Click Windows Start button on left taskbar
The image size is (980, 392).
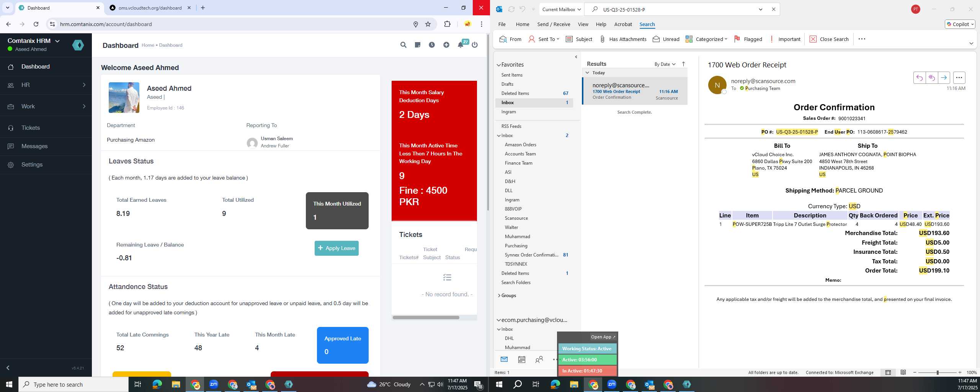pos(9,384)
